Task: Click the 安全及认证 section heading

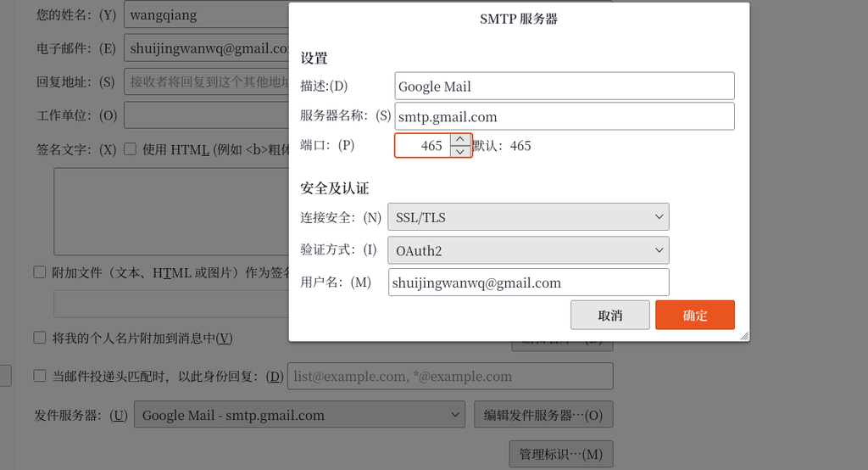Action: point(334,188)
